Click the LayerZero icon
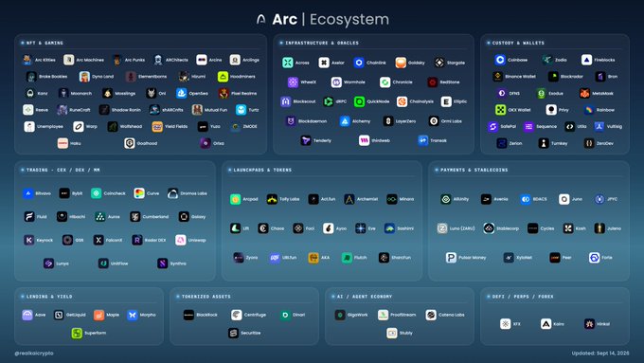Screen dimensions: 644x363 point(388,121)
